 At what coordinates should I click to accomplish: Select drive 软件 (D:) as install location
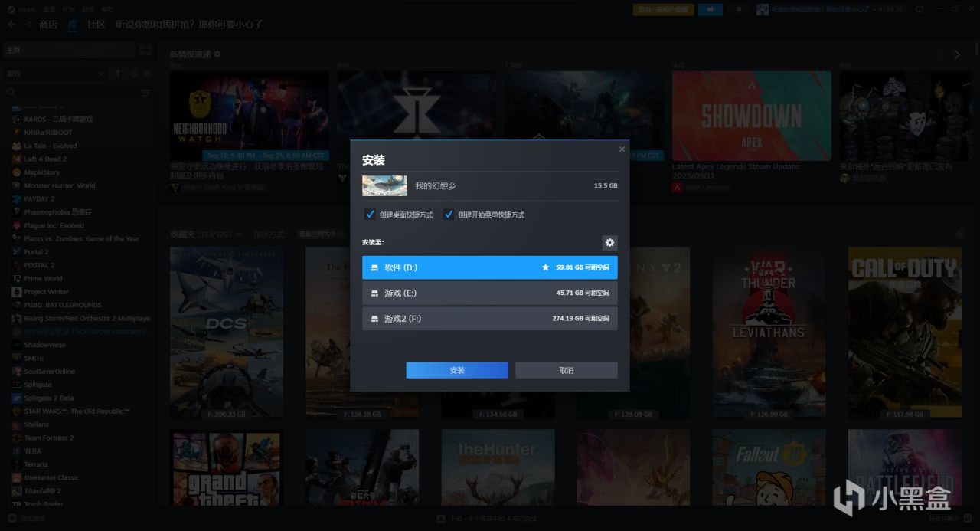tap(490, 267)
